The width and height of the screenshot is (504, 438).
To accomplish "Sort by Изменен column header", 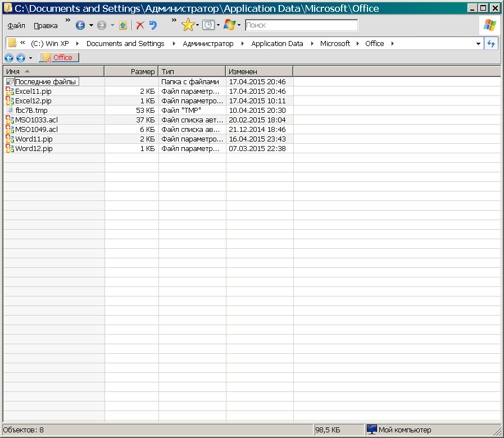I will 258,71.
